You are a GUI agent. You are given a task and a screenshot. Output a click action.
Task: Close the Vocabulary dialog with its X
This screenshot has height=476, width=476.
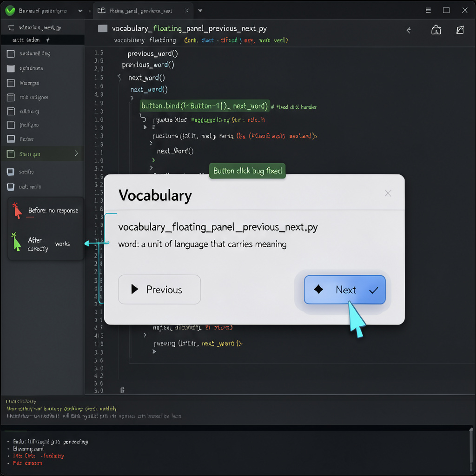pyautogui.click(x=388, y=193)
